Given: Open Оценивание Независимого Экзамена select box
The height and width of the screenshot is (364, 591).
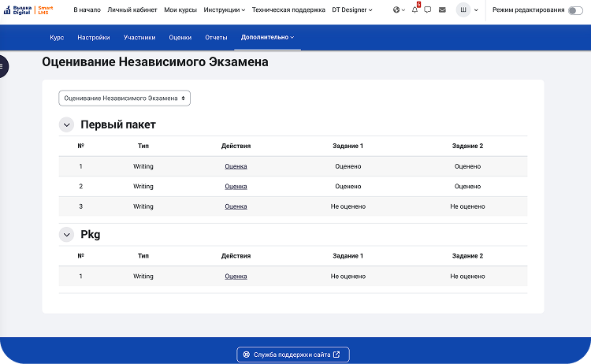Looking at the screenshot, I should (125, 98).
